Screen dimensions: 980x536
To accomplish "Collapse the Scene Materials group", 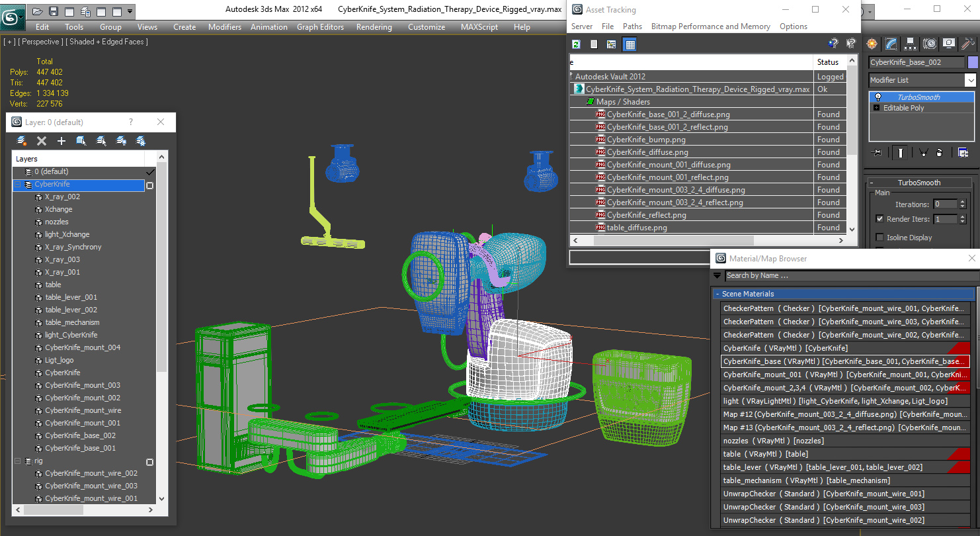I will point(717,294).
